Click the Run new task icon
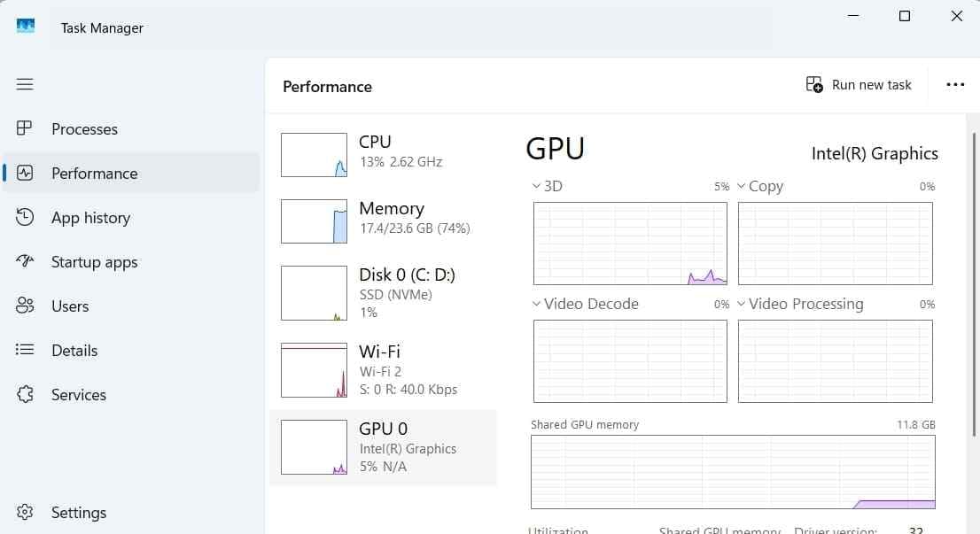 (813, 84)
